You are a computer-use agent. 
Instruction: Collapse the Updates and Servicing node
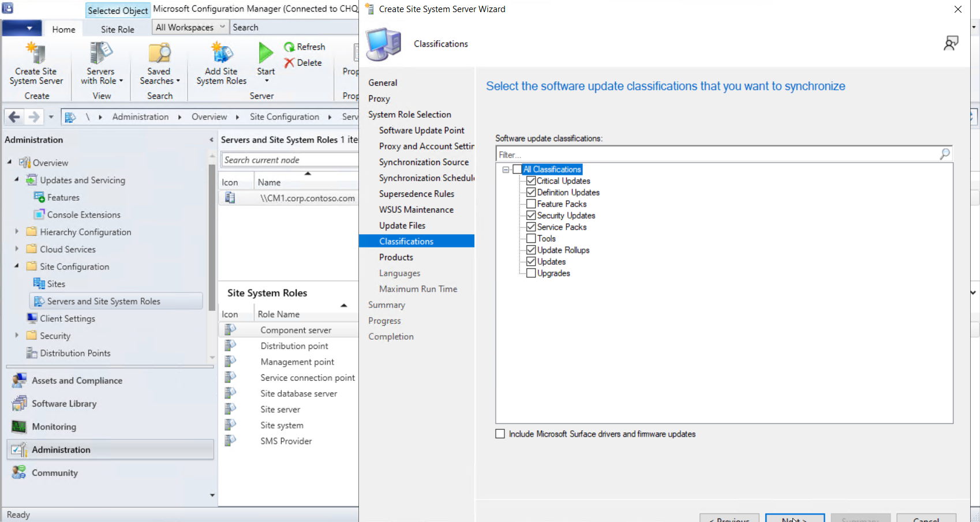[17, 179]
